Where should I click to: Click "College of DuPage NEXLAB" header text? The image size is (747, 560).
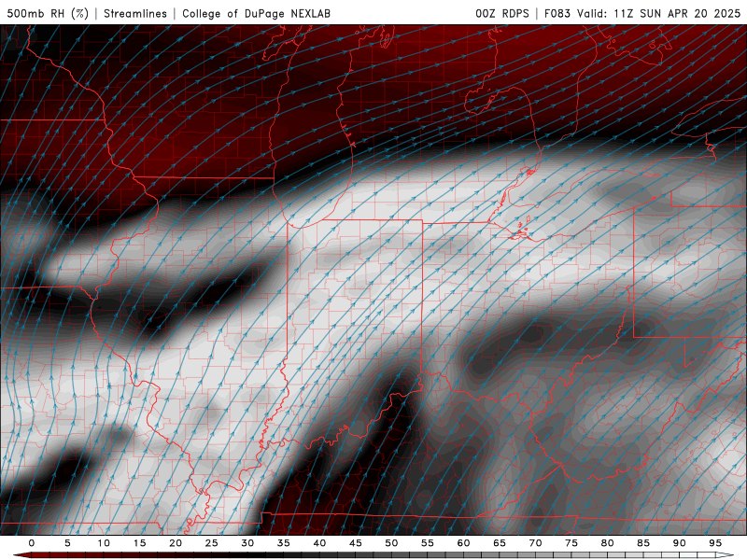[x=256, y=13]
